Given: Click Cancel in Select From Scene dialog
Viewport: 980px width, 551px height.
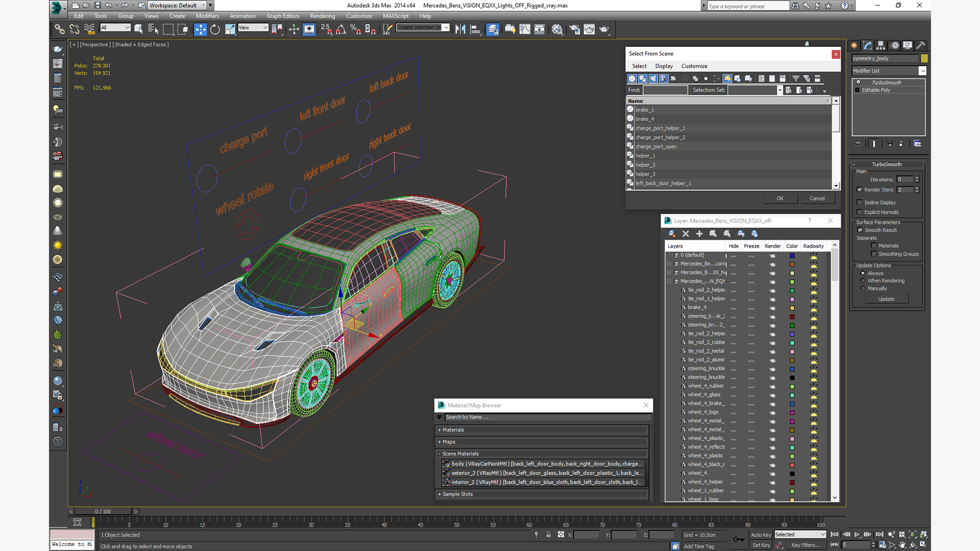Looking at the screenshot, I should coord(817,198).
